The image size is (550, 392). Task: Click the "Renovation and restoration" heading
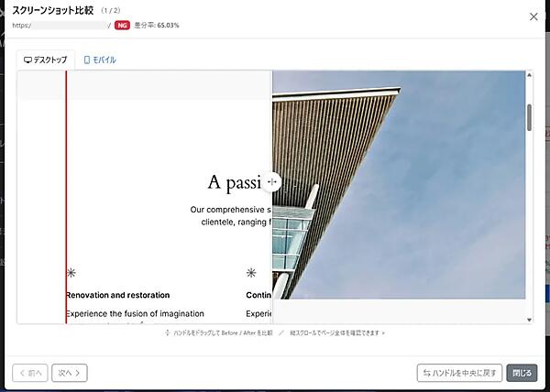coord(117,295)
